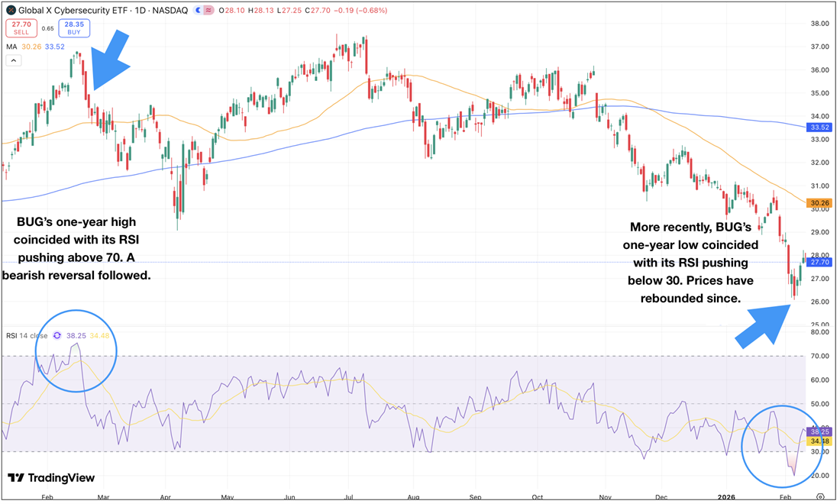Click the blue 33.52 price scale label
This screenshot has width=840, height=504.
[819, 128]
